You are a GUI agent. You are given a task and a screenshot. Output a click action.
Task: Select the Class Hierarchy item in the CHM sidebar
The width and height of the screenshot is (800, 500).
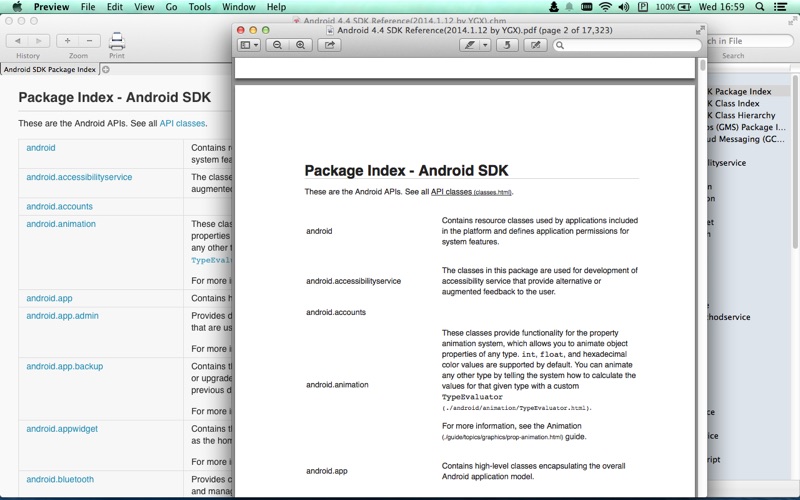(741, 115)
